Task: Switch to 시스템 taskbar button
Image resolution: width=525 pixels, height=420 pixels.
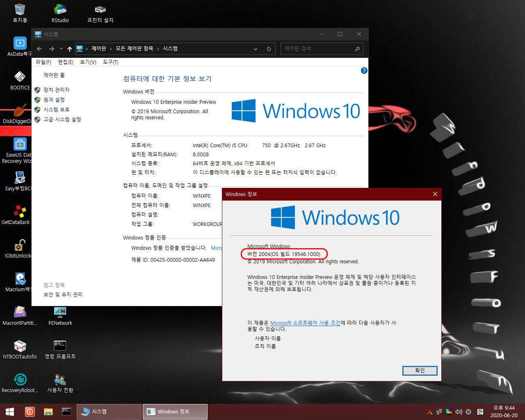Action: [109, 411]
